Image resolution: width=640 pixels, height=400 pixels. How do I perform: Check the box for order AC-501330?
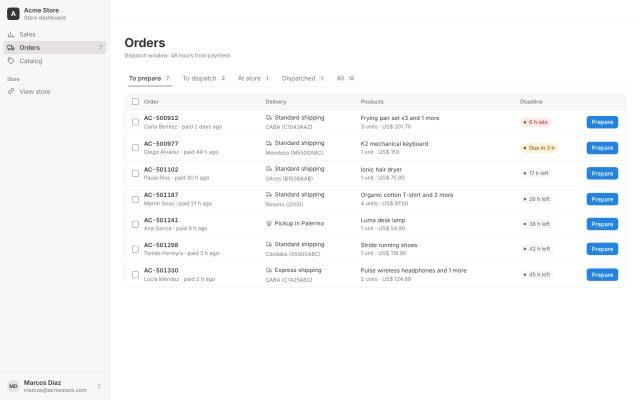(136, 275)
